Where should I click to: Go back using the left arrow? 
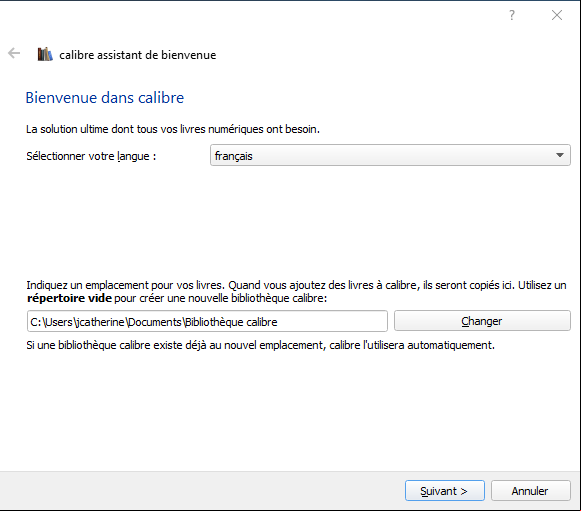click(x=14, y=53)
